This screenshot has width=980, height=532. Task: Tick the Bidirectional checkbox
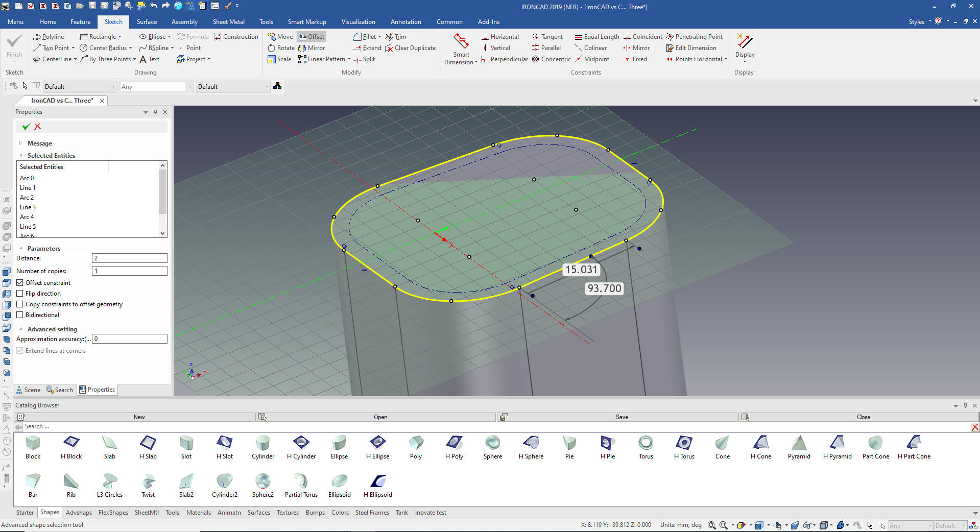(20, 315)
